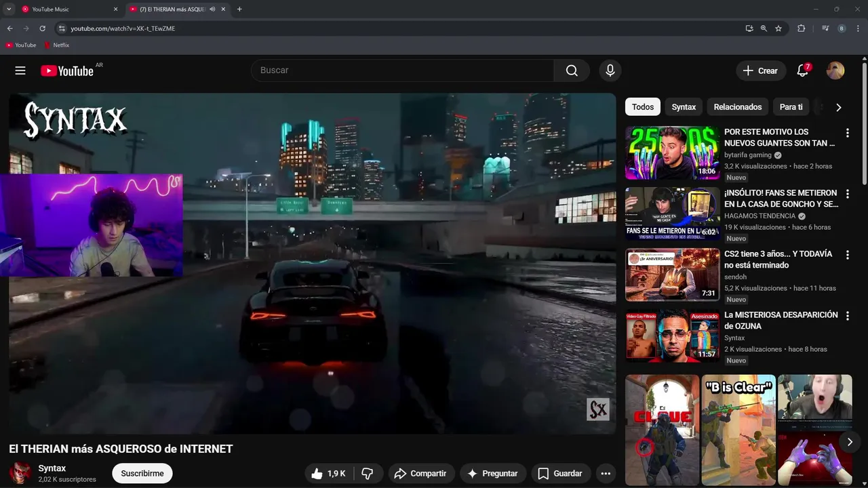The height and width of the screenshot is (488, 868).
Task: Open the Syntax channel name link
Action: pyautogui.click(x=52, y=468)
